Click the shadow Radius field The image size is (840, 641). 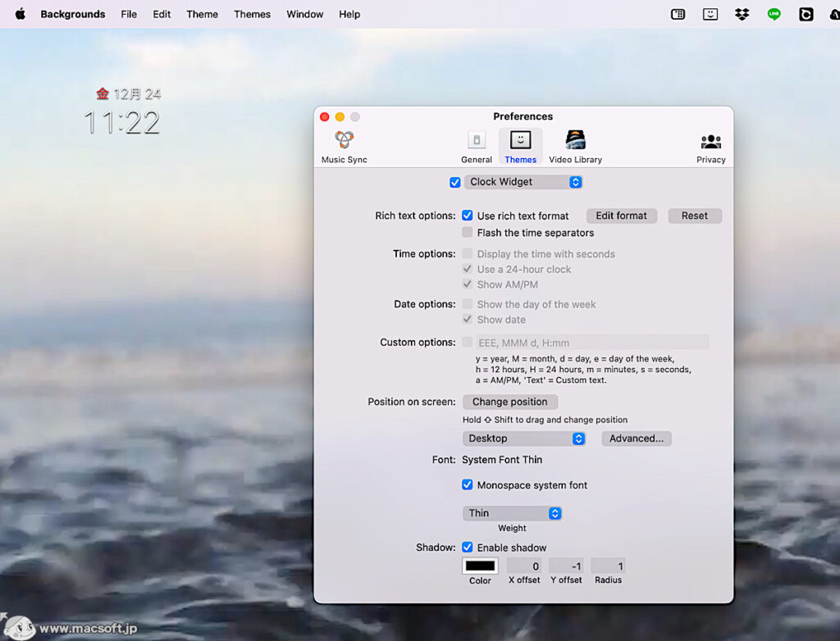(608, 566)
